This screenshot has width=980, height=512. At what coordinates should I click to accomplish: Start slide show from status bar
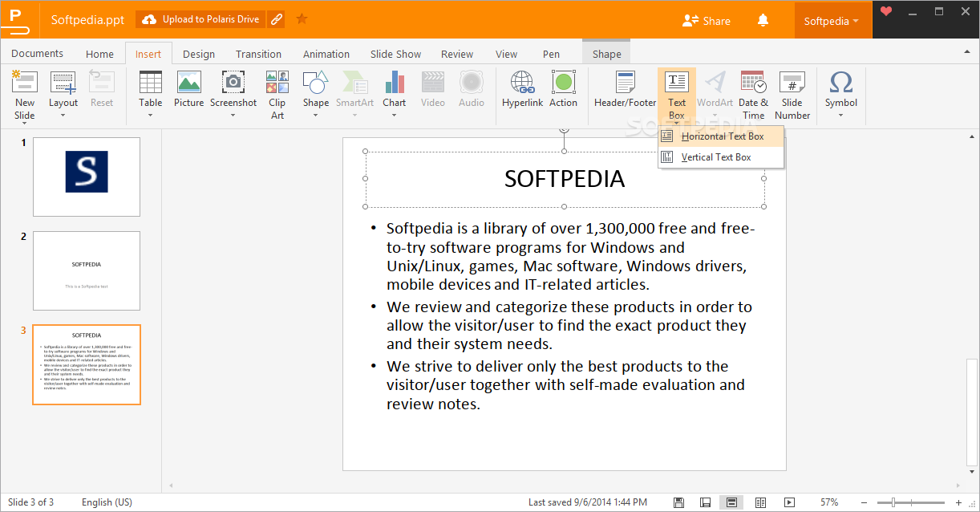click(789, 502)
